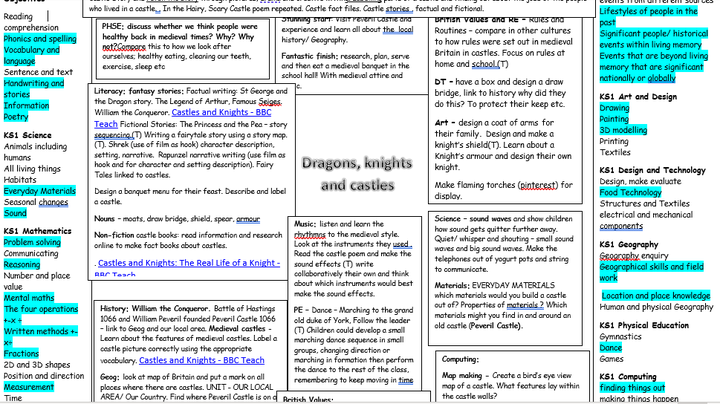Open Castles and Knights link in History box
The height and width of the screenshot is (404, 720).
coord(202,360)
